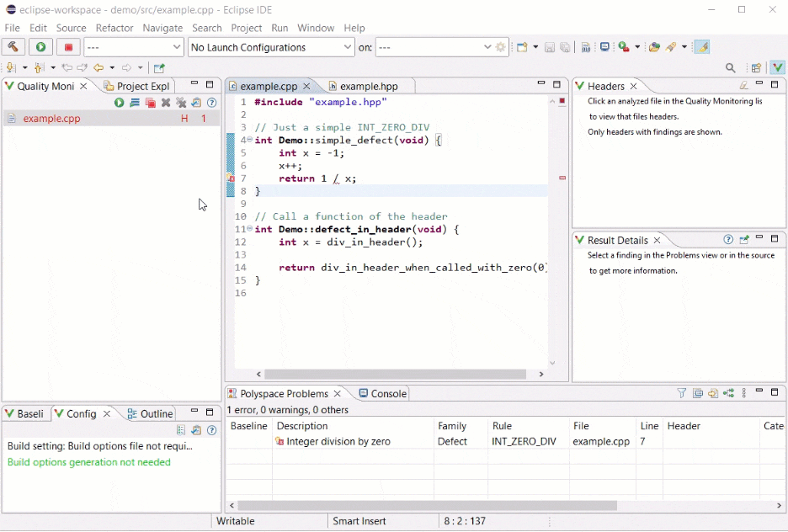
Task: Click the red stop button on the main toolbar
Action: click(x=69, y=47)
